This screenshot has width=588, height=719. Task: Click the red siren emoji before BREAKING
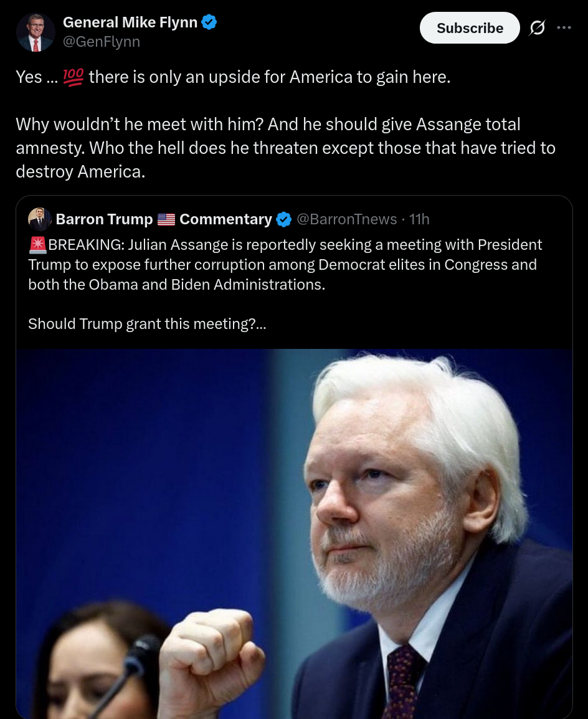37,245
